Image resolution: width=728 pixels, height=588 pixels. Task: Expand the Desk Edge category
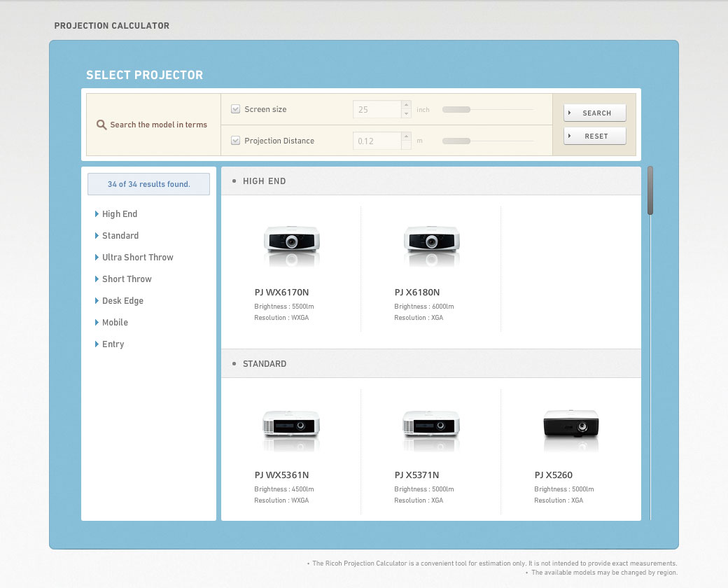pyautogui.click(x=122, y=300)
